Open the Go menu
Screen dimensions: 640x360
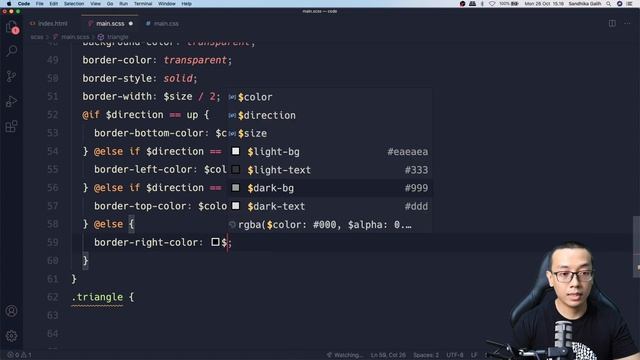(x=110, y=4)
